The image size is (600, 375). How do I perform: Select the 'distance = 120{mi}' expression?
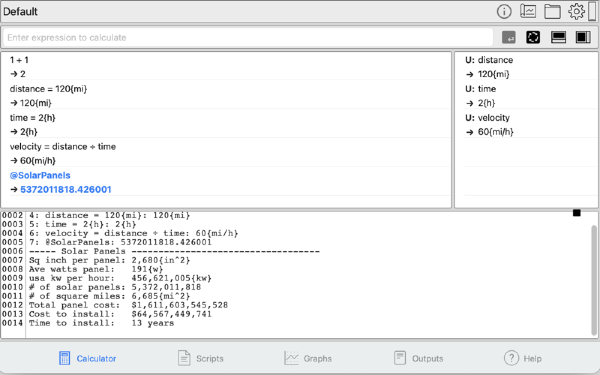pyautogui.click(x=48, y=89)
